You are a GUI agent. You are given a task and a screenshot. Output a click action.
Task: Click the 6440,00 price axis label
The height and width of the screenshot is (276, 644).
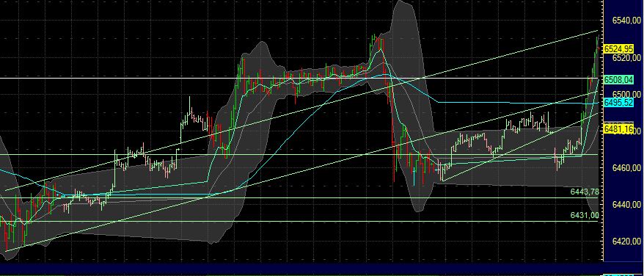pyautogui.click(x=626, y=204)
